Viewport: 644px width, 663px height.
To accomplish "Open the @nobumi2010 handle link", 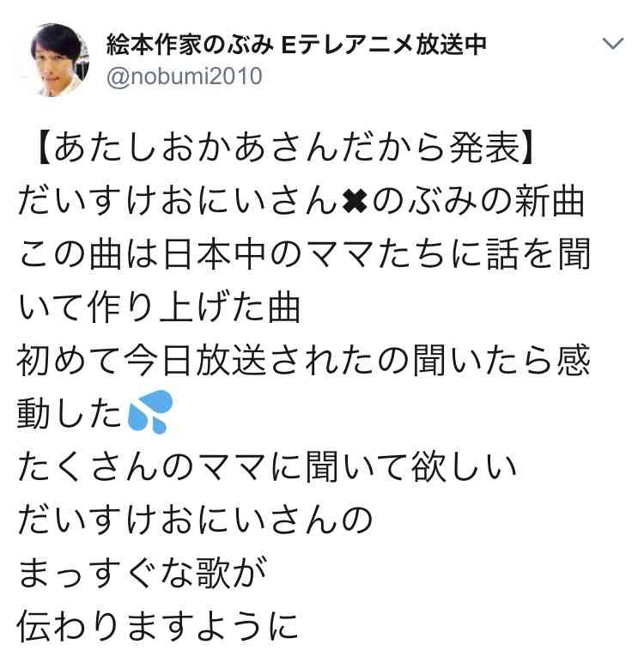I will (185, 76).
